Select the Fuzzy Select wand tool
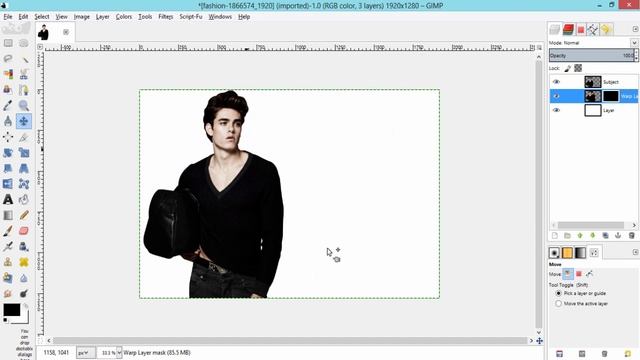 click(x=24, y=58)
